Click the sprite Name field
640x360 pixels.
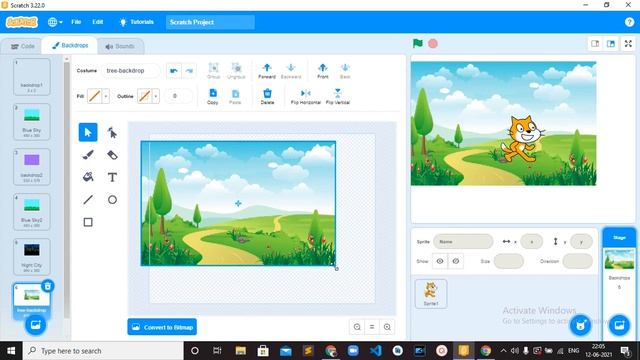click(x=463, y=242)
